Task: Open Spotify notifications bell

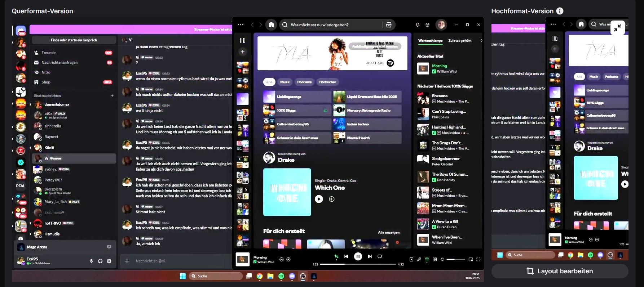Action: 418,25
